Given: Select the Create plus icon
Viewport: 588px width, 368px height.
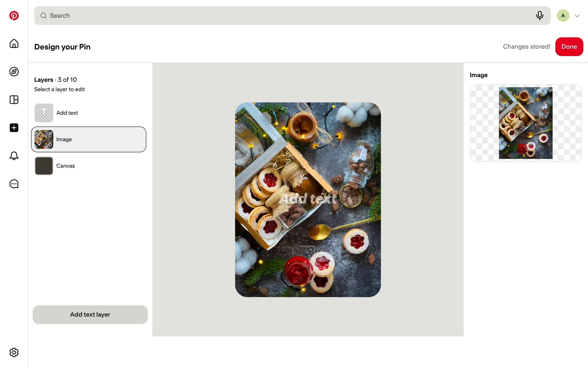Looking at the screenshot, I should click(14, 128).
